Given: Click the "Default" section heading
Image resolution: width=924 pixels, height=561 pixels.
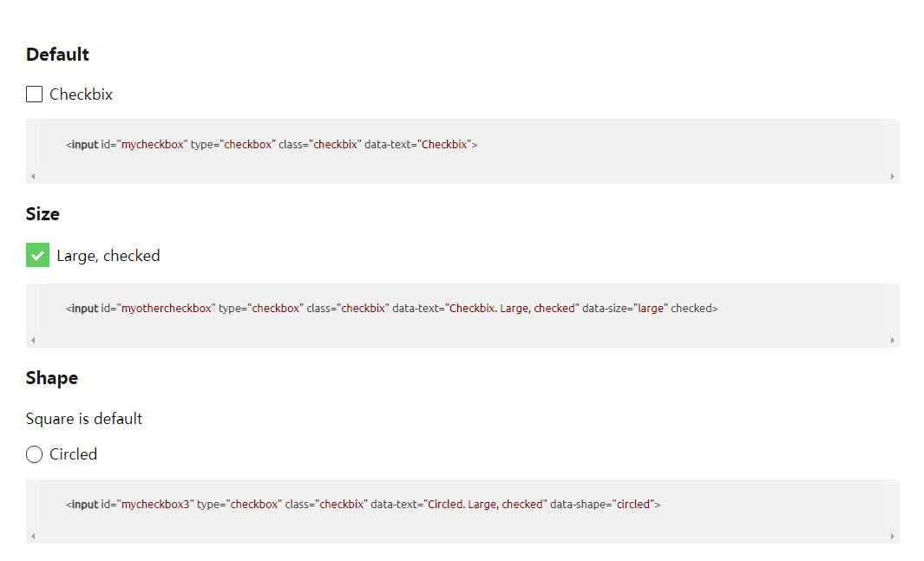Looking at the screenshot, I should 57,55.
